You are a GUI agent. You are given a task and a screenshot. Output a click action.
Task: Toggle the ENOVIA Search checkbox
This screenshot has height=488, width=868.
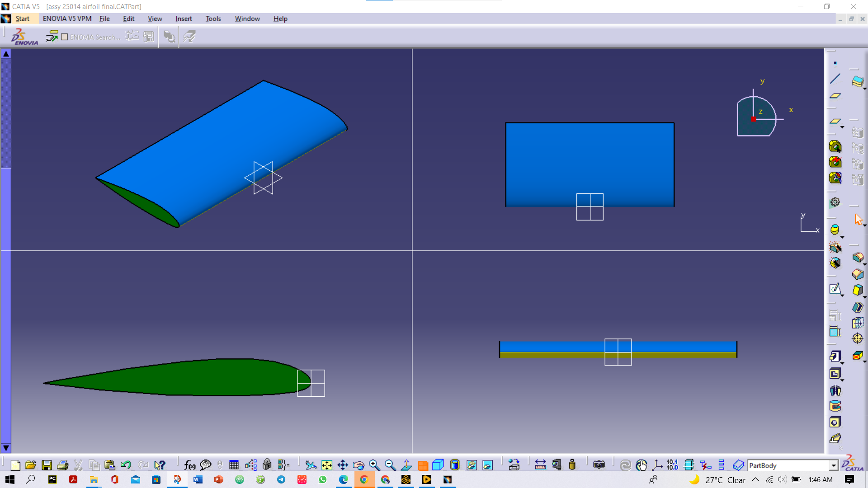pyautogui.click(x=65, y=37)
